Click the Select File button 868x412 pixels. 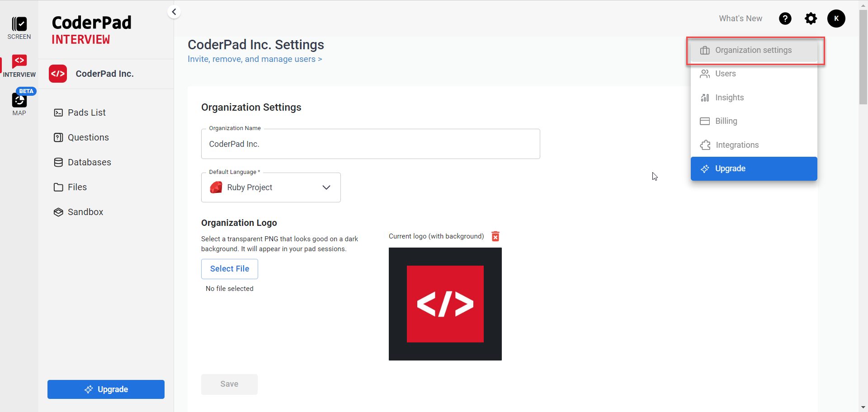pos(229,269)
